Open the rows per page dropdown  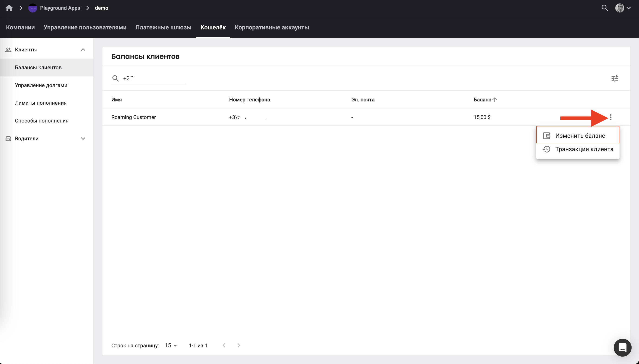(171, 345)
